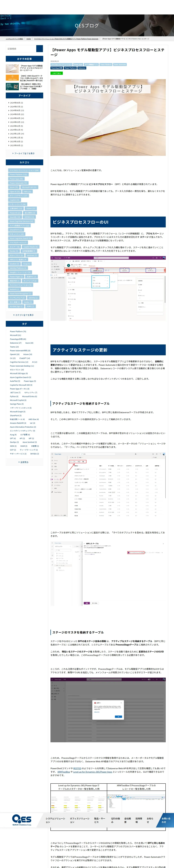The height and width of the screenshot is (868, 174).
Task: Open tag ChatGPT (14)
Action: point(25,358)
